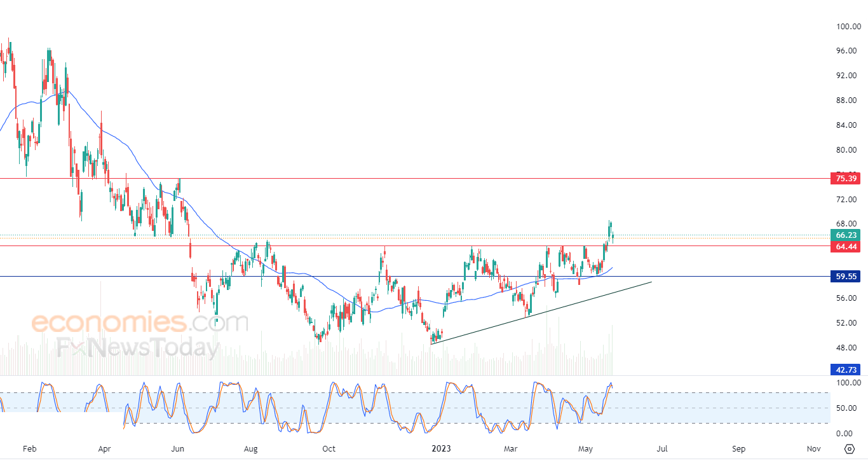The height and width of the screenshot is (463, 868).
Task: Select the 64.44 red price label
Action: click(x=845, y=246)
